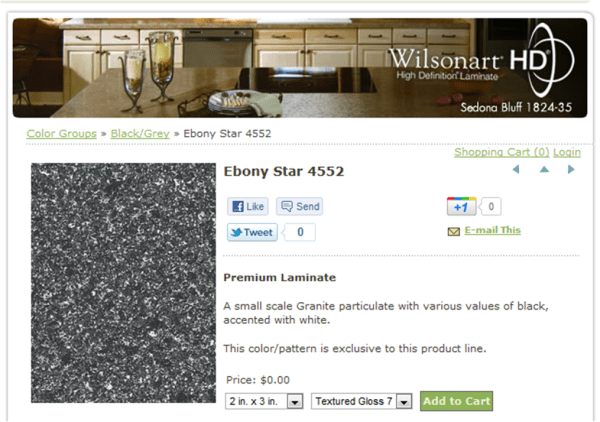This screenshot has height=422, width=600.
Task: Add the sample to cart
Action: click(x=457, y=401)
